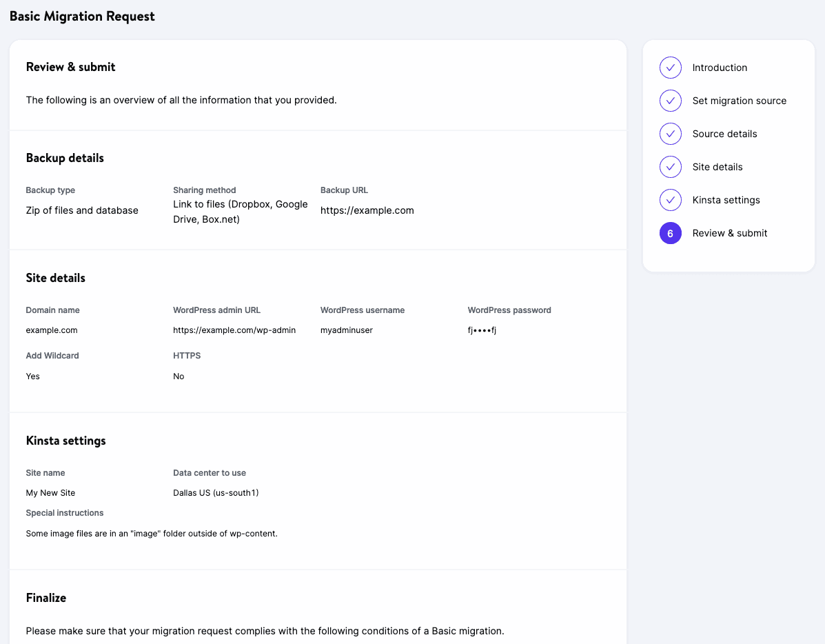The image size is (825, 644).
Task: Go back to the Source details step
Action: coord(724,134)
